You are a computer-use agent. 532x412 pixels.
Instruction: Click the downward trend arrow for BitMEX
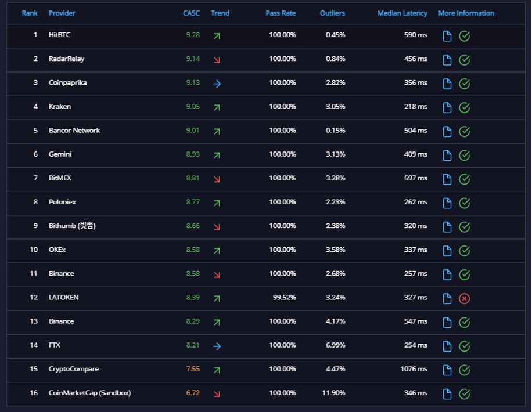(217, 179)
